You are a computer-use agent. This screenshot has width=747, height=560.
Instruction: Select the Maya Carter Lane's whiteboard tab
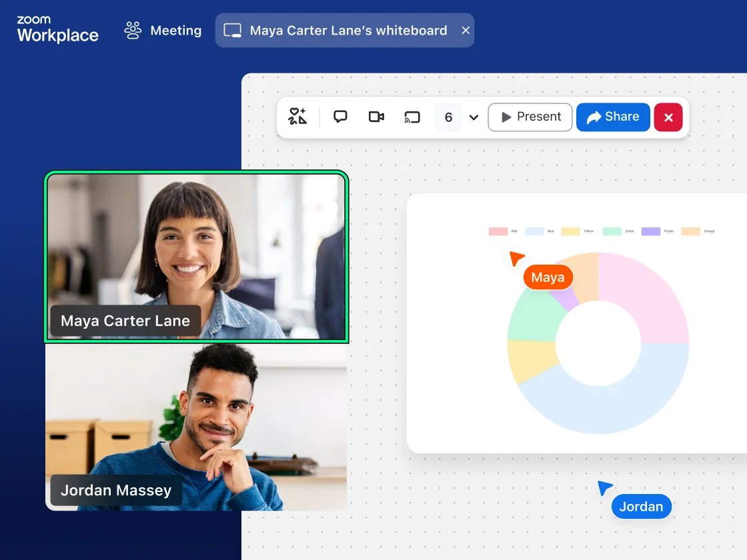[x=344, y=30]
